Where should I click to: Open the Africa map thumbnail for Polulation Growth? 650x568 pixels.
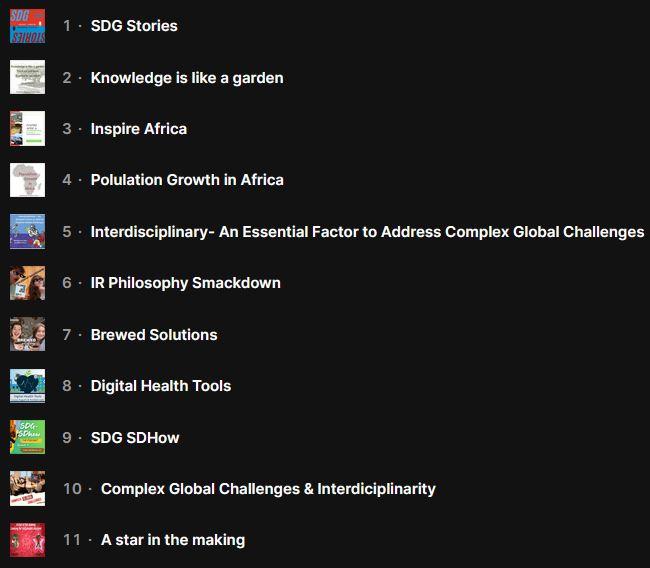[27, 180]
